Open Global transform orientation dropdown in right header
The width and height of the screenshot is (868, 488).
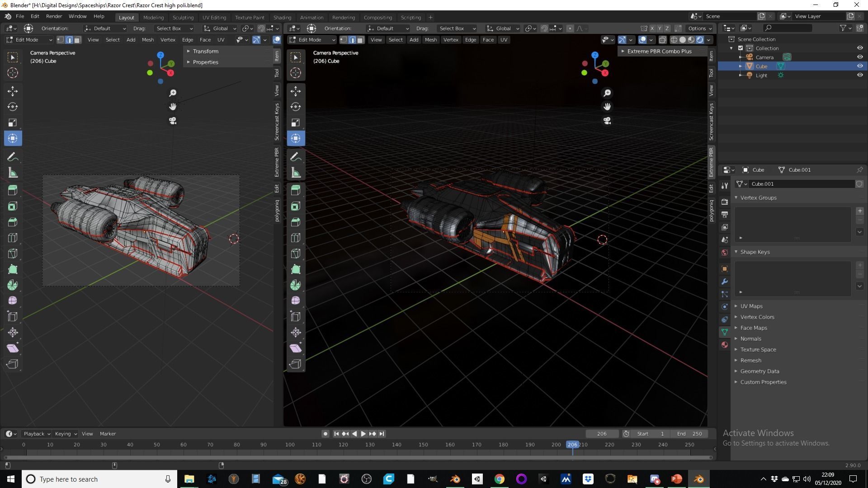click(503, 28)
